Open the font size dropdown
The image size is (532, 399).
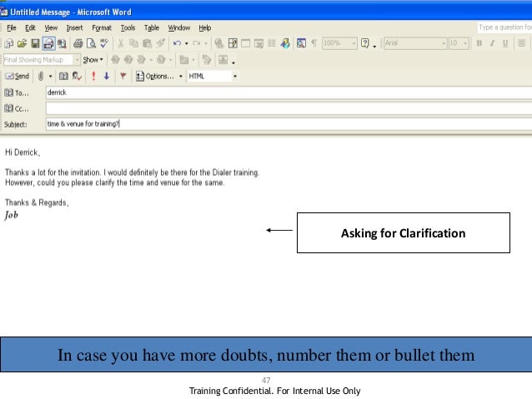pyautogui.click(x=466, y=43)
